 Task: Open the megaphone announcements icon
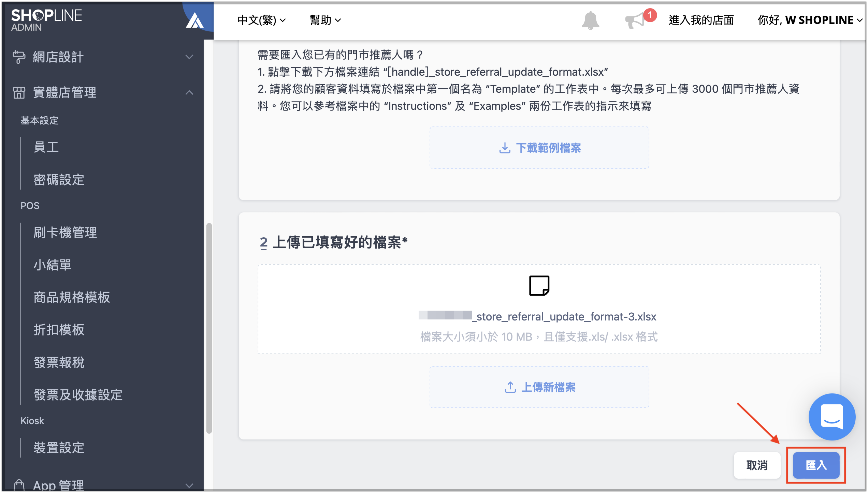click(635, 20)
